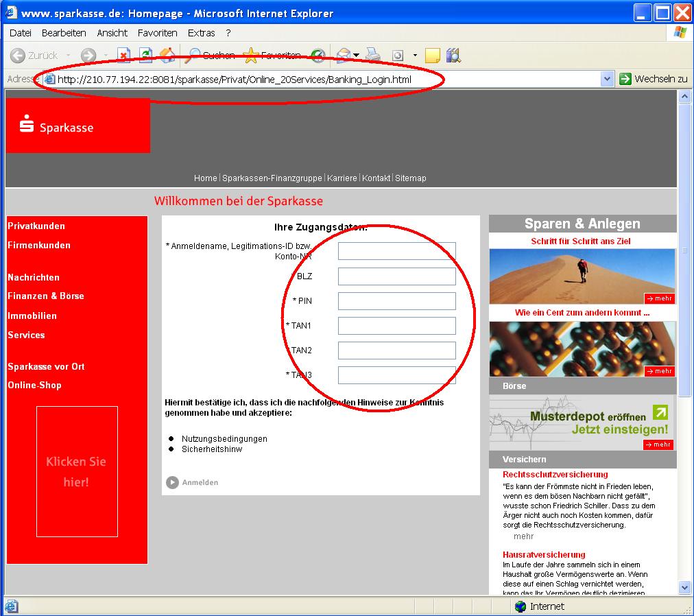Open the Datei menu
Viewport: 694px width, 616px height.
click(x=21, y=33)
